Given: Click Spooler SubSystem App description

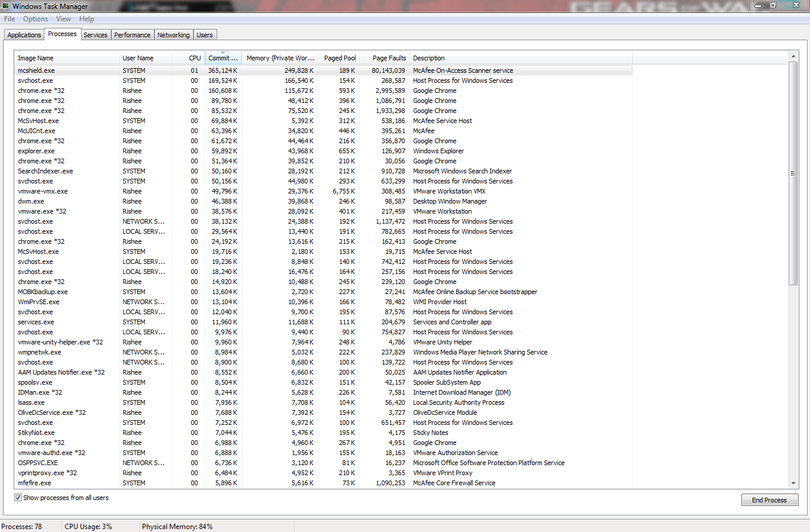Looking at the screenshot, I should (447, 382).
